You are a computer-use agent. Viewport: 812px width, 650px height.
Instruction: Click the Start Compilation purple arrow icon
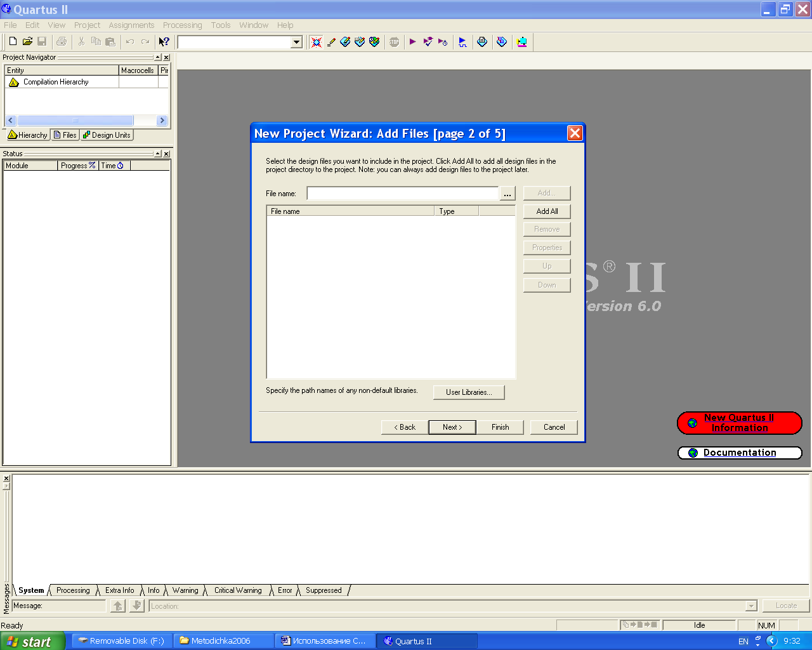(x=413, y=42)
